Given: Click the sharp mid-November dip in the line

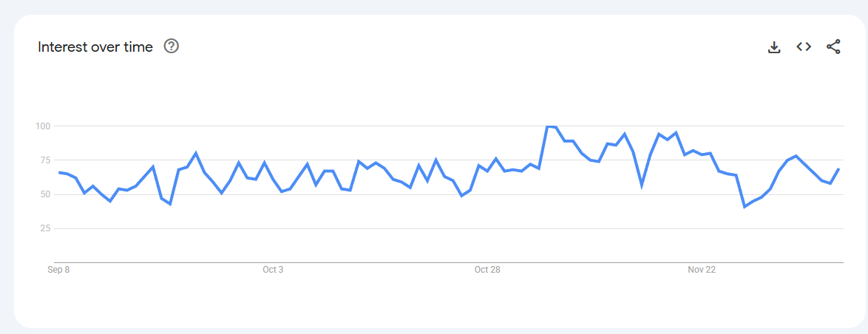Looking at the screenshot, I should tap(642, 185).
